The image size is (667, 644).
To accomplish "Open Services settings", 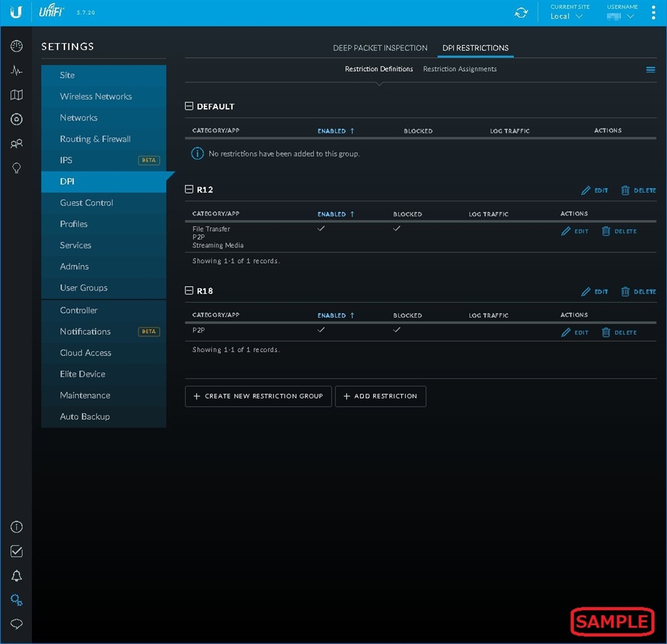I will coord(104,245).
